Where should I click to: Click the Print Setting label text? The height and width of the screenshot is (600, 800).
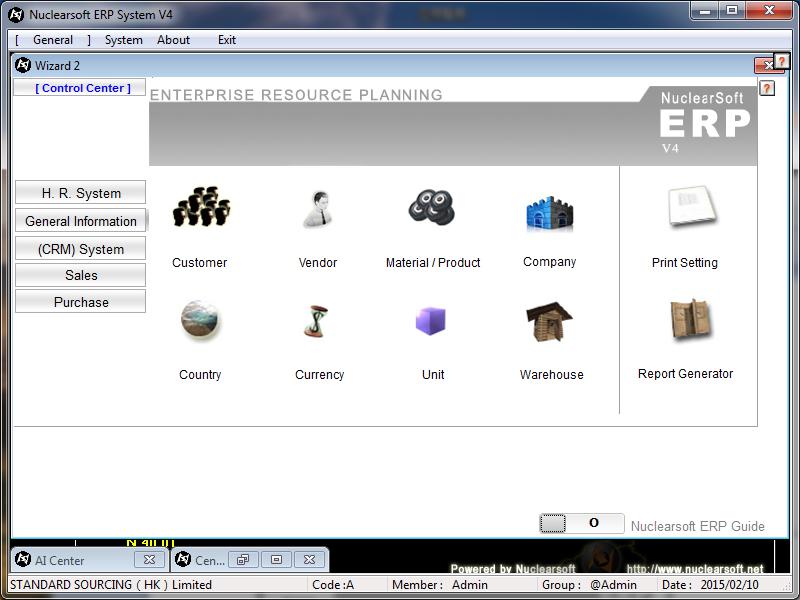685,262
